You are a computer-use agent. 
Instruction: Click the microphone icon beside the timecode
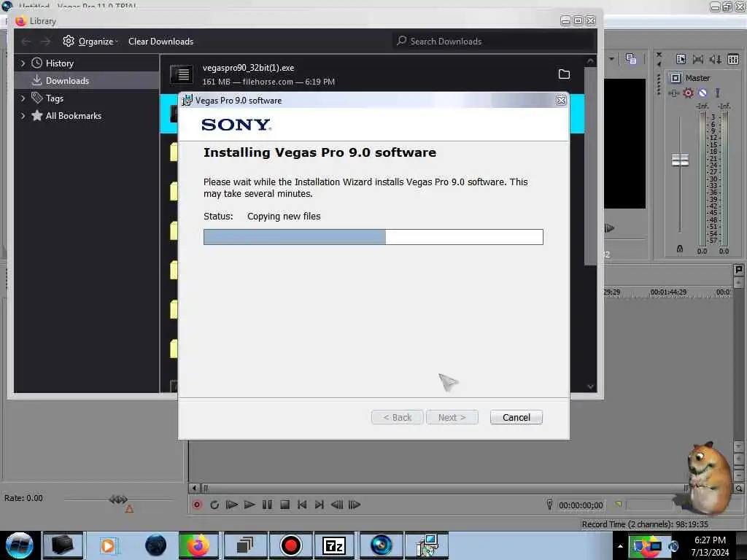[x=549, y=505]
